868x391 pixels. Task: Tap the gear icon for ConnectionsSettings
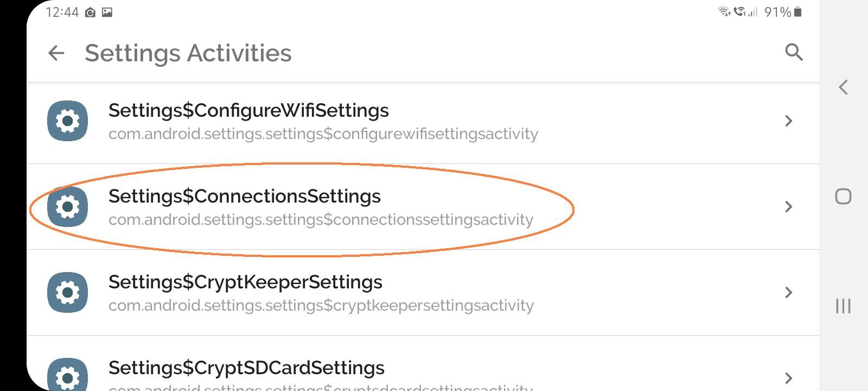[67, 206]
